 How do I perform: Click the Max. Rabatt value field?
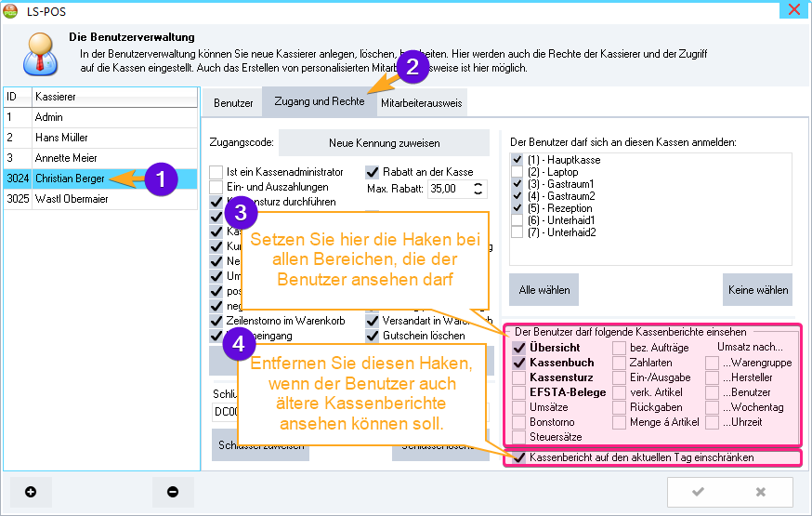449,189
